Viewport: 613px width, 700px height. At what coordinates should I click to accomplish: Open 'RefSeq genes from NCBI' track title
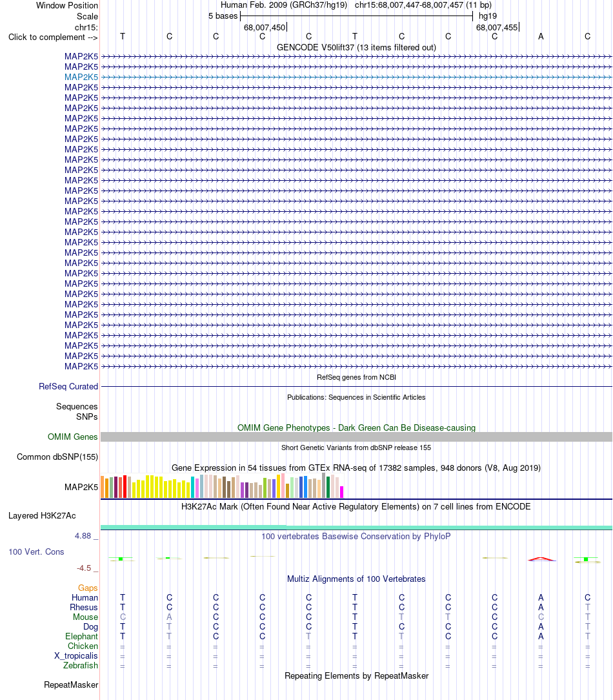pos(356,377)
